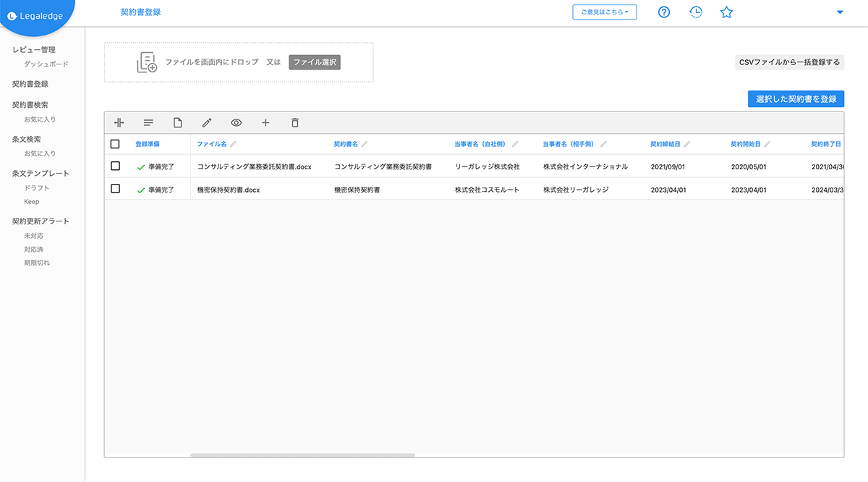Open ドラフト in sidebar
Screen dimensions: 868x482
pyautogui.click(x=37, y=188)
